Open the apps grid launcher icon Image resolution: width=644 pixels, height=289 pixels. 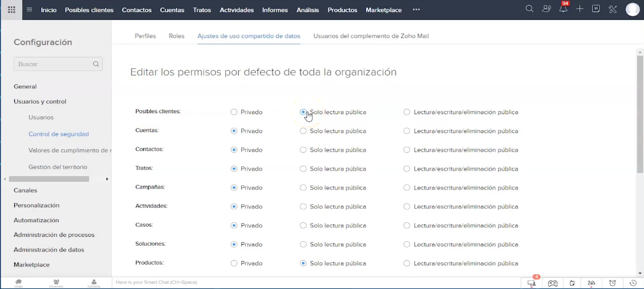point(12,9)
